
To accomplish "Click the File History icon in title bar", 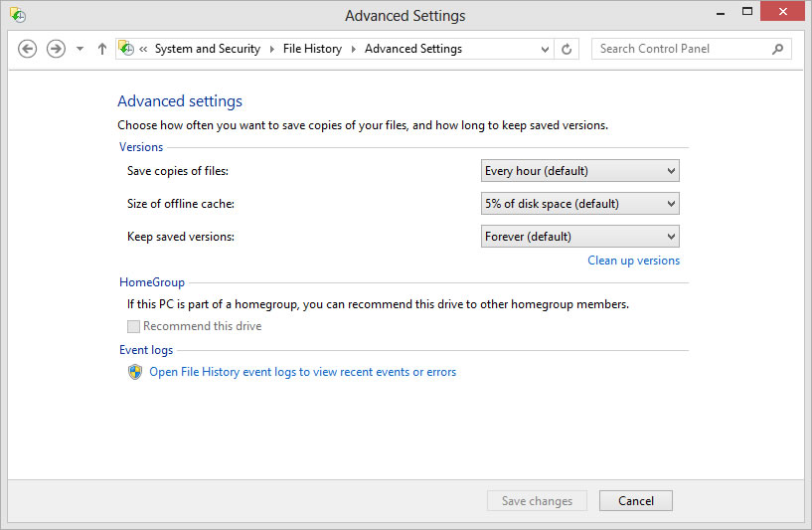I will click(17, 15).
